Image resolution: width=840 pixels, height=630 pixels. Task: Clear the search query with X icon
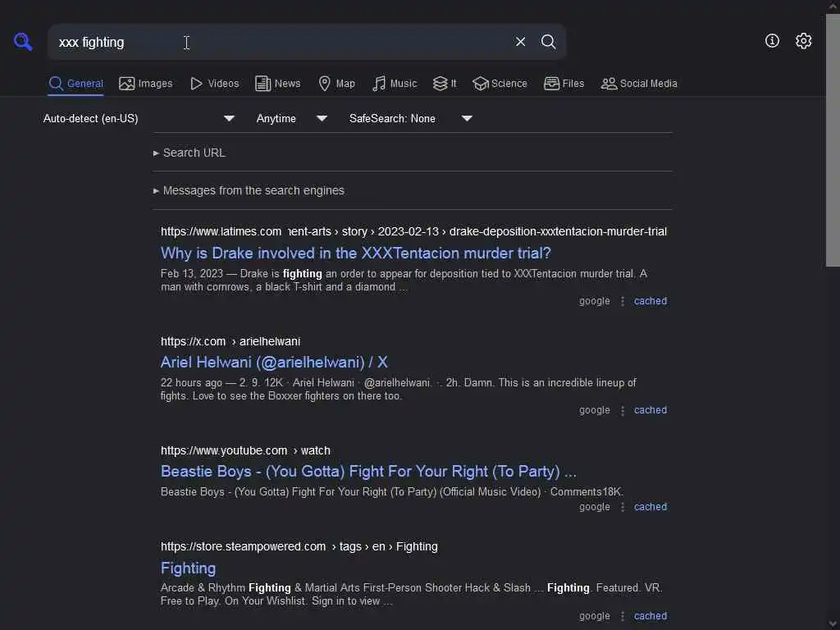point(520,41)
